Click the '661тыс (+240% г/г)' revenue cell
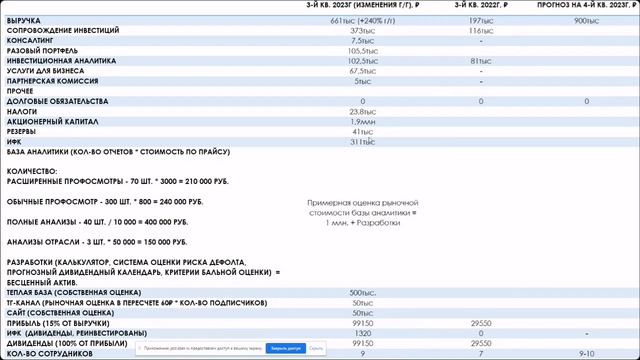 [x=363, y=20]
